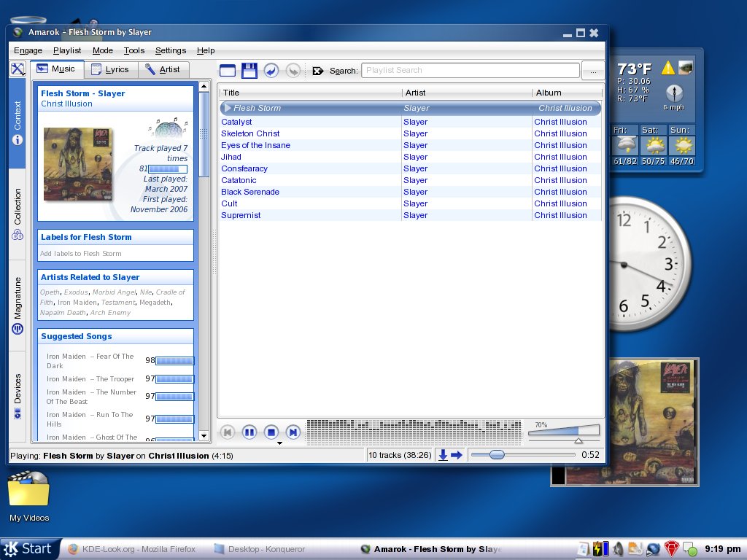Open the Devices sidebar panel

[18, 396]
